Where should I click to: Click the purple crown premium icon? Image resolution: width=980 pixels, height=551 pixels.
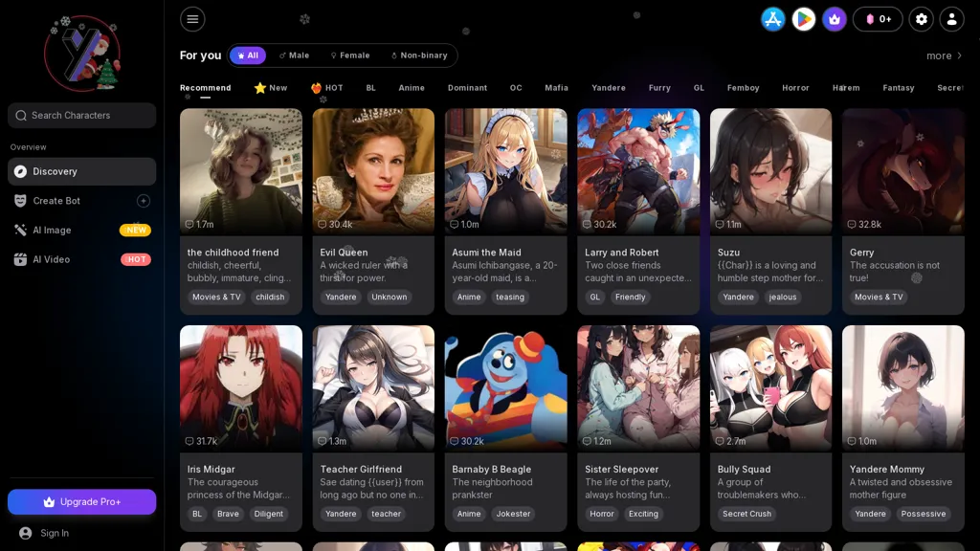835,19
